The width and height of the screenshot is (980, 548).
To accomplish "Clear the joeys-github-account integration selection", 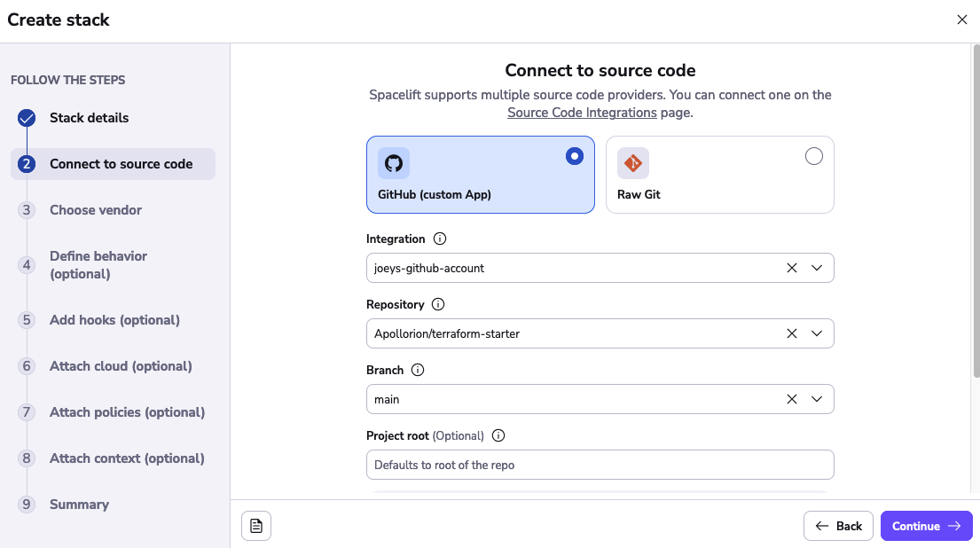I will coord(792,268).
